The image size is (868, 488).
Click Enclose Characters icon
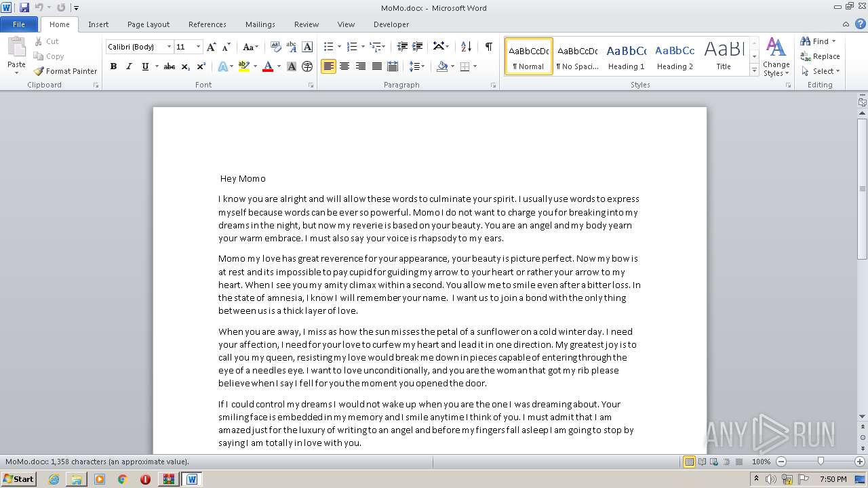(307, 66)
